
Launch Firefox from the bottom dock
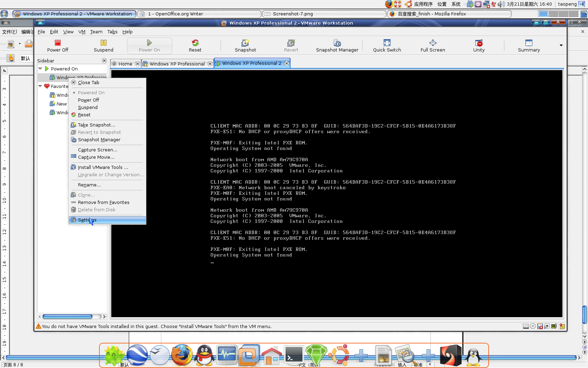182,355
